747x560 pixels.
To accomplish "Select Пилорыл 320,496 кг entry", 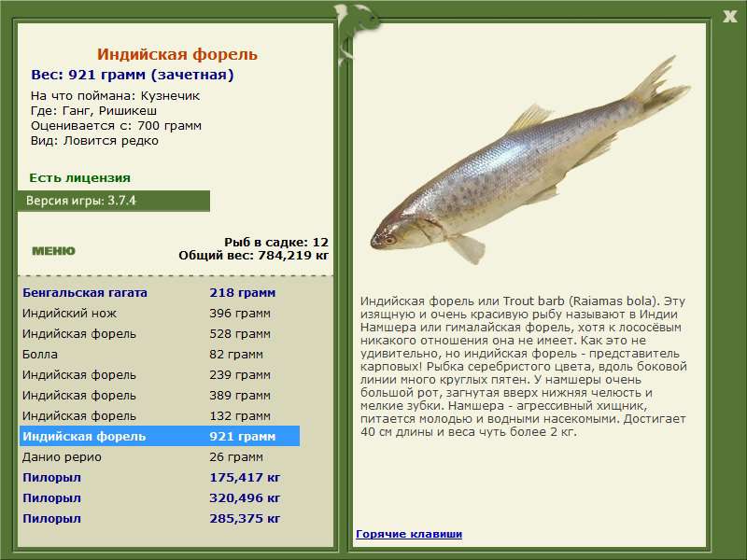I will pyautogui.click(x=160, y=497).
